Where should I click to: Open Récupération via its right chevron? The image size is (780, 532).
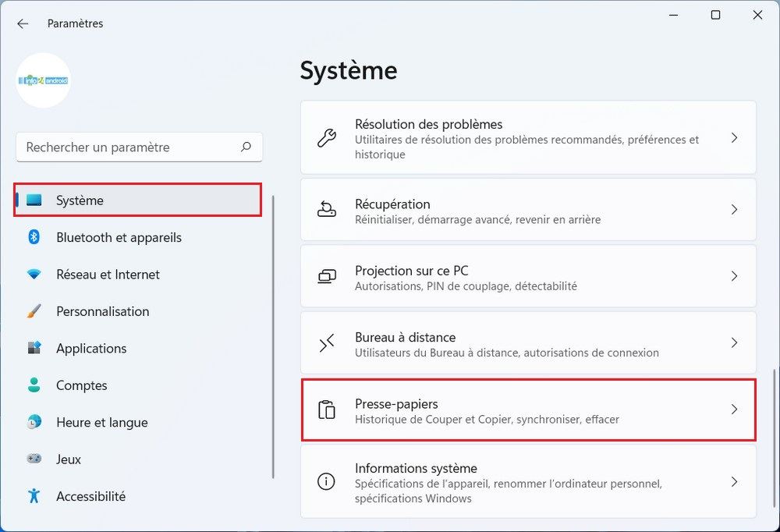coord(734,209)
